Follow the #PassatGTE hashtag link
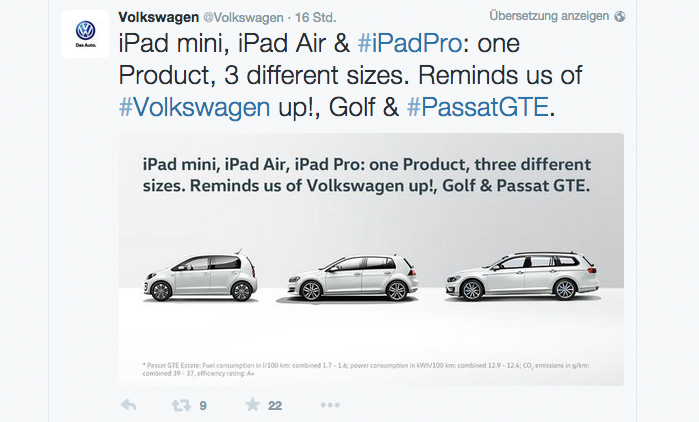The image size is (699, 422). pos(477,107)
